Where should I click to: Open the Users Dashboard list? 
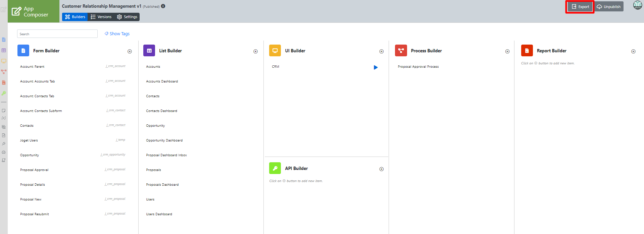click(159, 214)
